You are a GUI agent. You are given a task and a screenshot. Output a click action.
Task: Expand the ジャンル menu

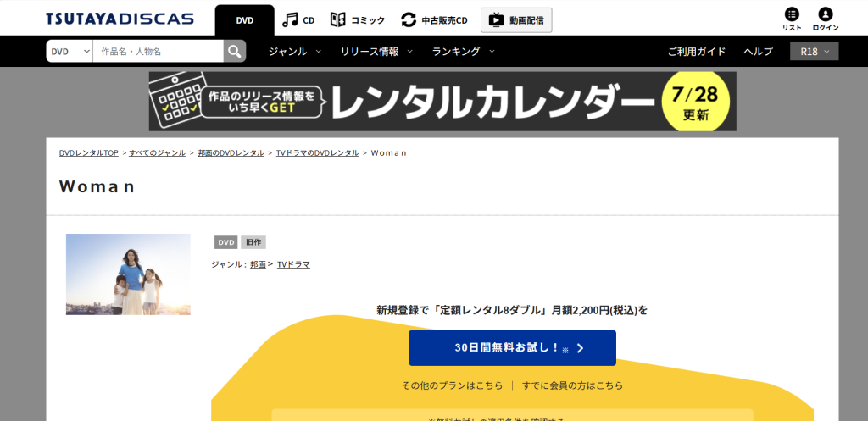tap(294, 52)
